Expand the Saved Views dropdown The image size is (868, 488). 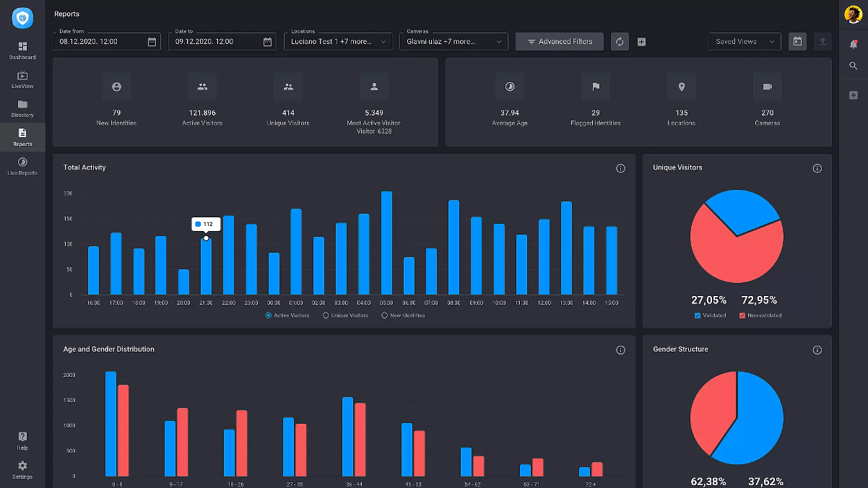coord(745,42)
